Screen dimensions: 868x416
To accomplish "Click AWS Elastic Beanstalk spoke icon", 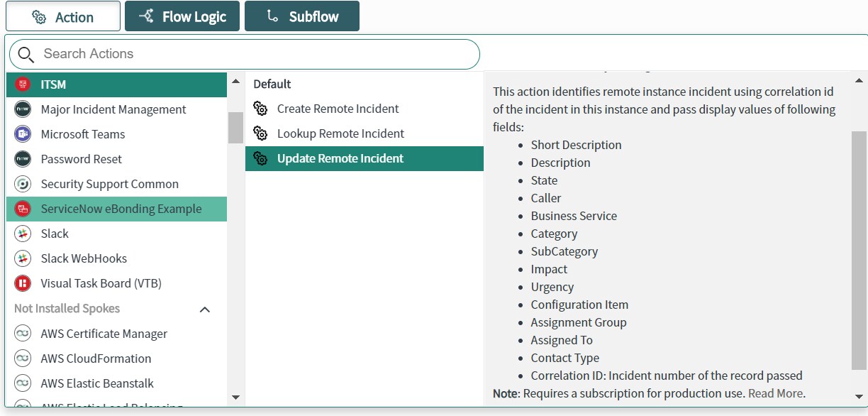I will click(x=23, y=383).
